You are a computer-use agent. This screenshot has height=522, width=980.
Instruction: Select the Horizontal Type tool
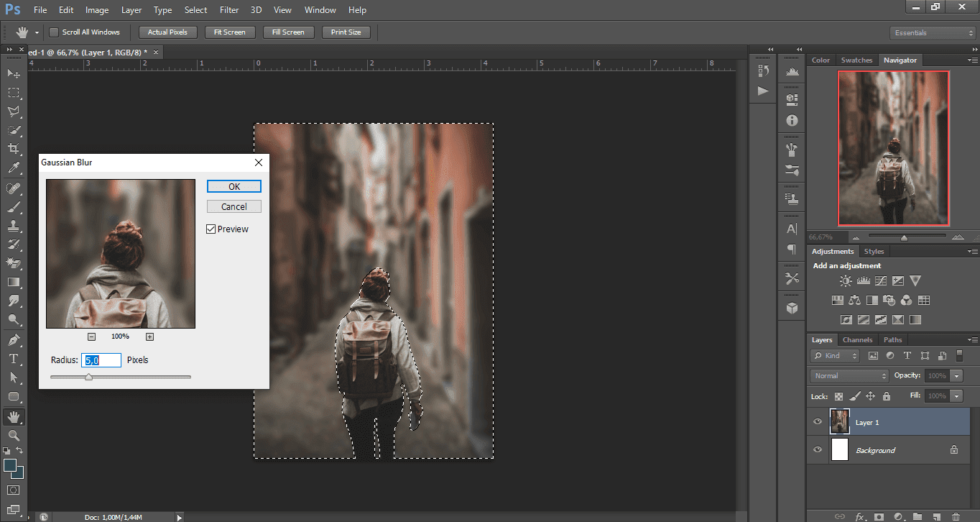pyautogui.click(x=13, y=358)
